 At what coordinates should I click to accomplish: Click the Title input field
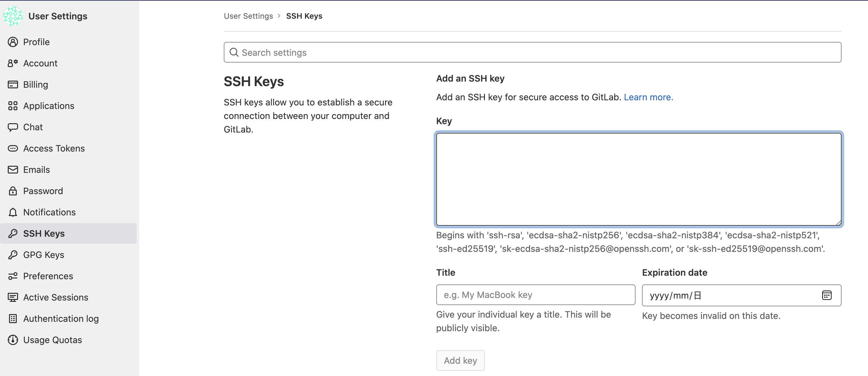[536, 295]
